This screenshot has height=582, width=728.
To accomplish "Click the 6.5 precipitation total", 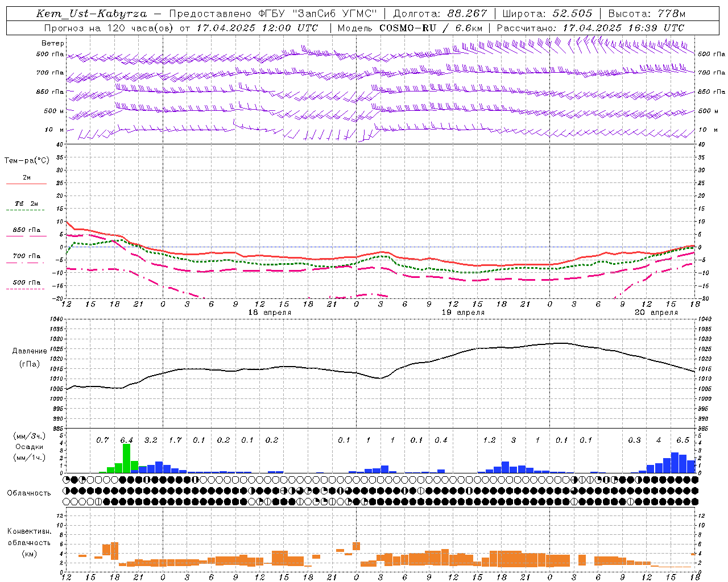I will click(x=682, y=440).
